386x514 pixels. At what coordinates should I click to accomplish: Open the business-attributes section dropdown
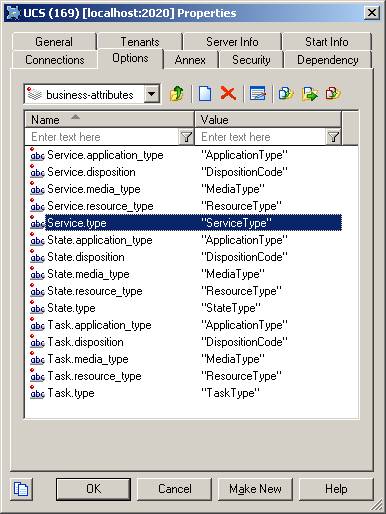152,94
